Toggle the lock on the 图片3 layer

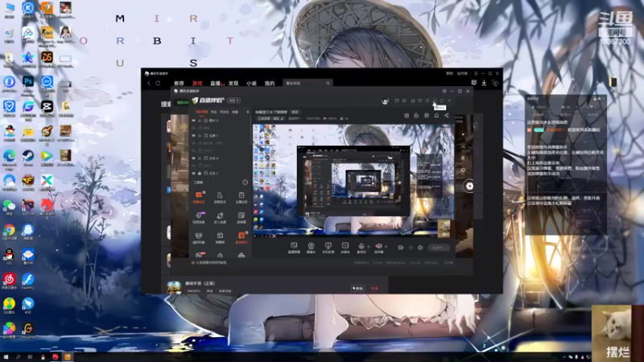pos(200,121)
